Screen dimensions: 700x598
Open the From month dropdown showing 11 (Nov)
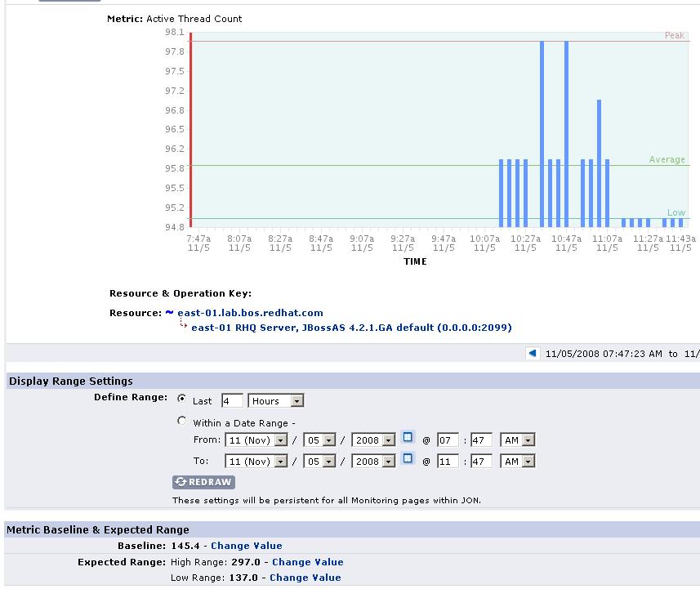[x=256, y=440]
